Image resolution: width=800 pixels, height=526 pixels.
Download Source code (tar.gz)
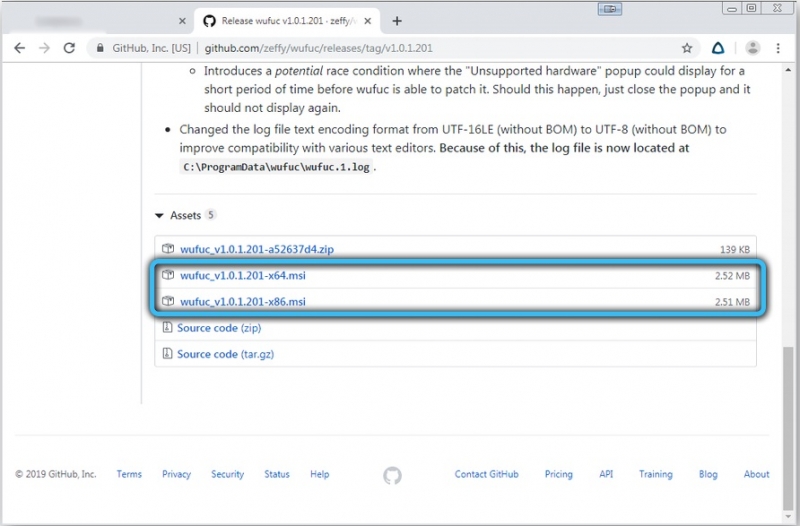pyautogui.click(x=226, y=354)
